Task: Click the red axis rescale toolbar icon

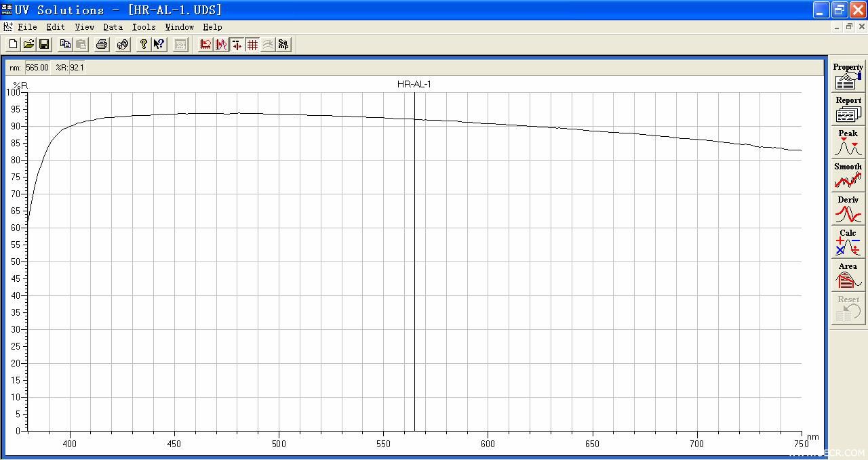Action: click(x=205, y=45)
